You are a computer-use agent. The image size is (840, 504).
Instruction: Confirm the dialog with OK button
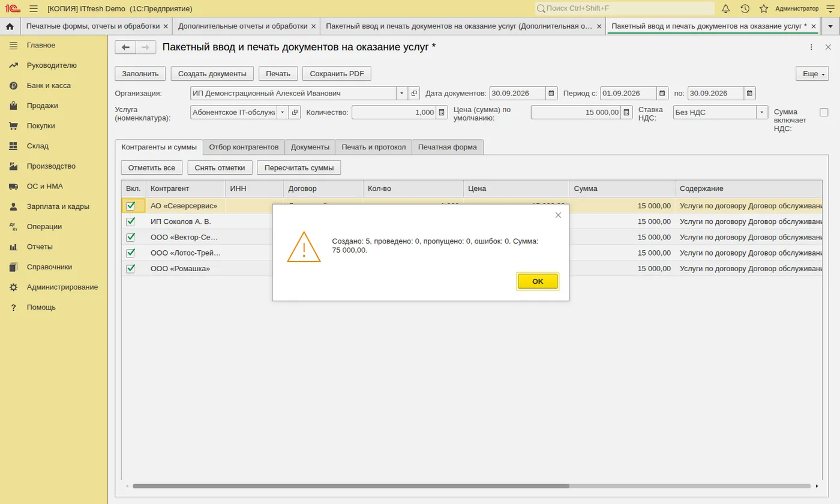[538, 281]
